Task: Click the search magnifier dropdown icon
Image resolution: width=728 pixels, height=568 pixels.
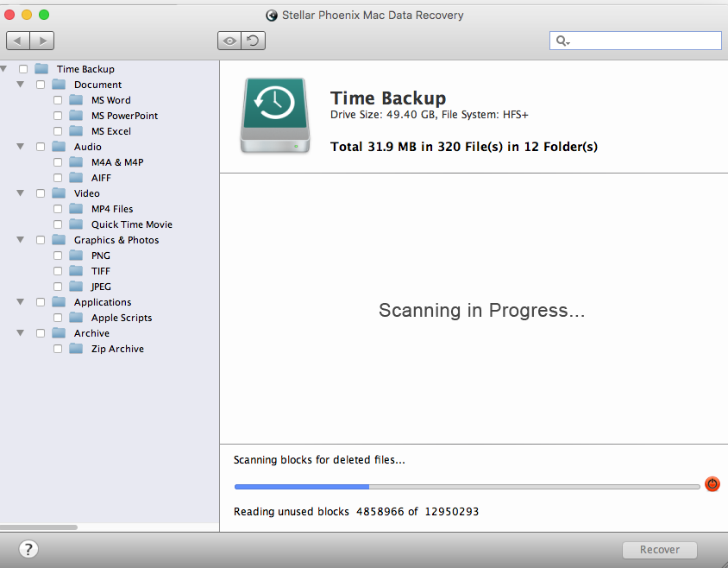Action: point(562,41)
